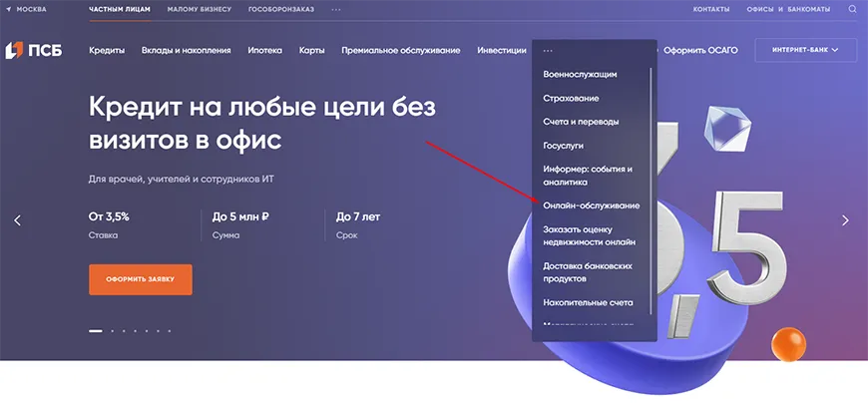
Task: Open the search magnifier icon
Action: click(x=852, y=9)
